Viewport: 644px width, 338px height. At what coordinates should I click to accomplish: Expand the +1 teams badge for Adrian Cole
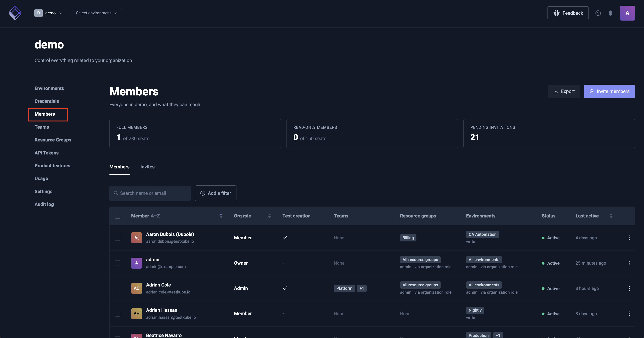361,288
